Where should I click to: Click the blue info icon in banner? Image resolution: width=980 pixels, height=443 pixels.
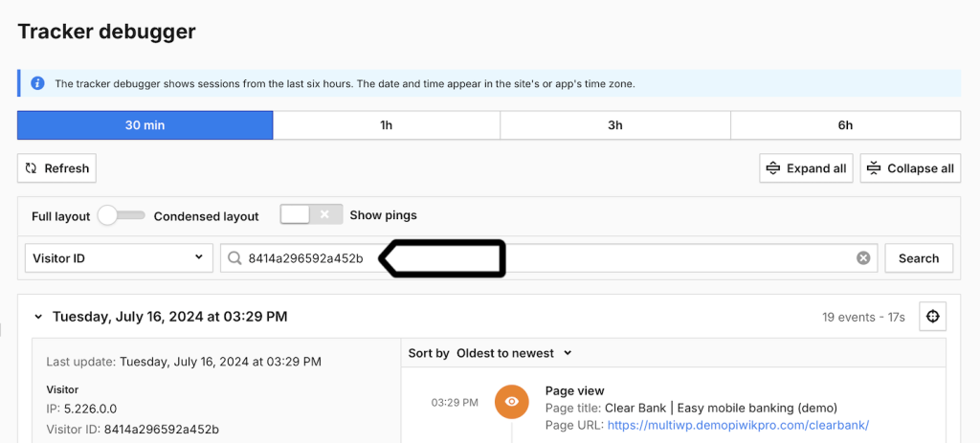(37, 83)
